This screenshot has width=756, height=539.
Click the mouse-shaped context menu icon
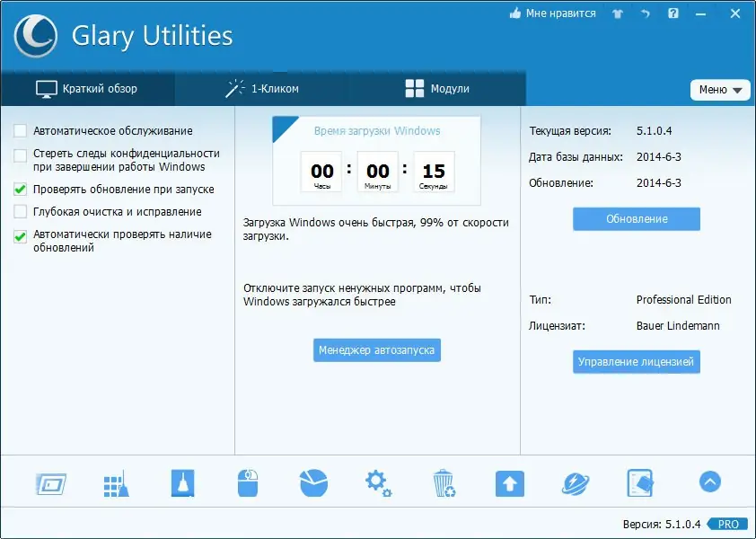[248, 483]
